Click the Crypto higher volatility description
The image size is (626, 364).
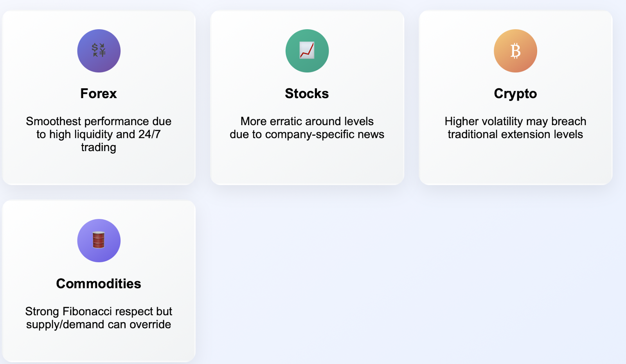[515, 128]
